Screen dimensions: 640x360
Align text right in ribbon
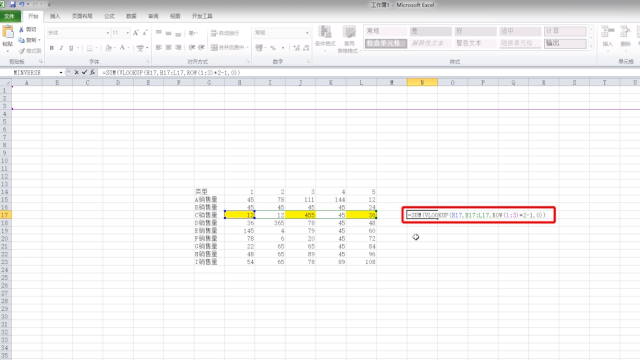click(x=178, y=48)
